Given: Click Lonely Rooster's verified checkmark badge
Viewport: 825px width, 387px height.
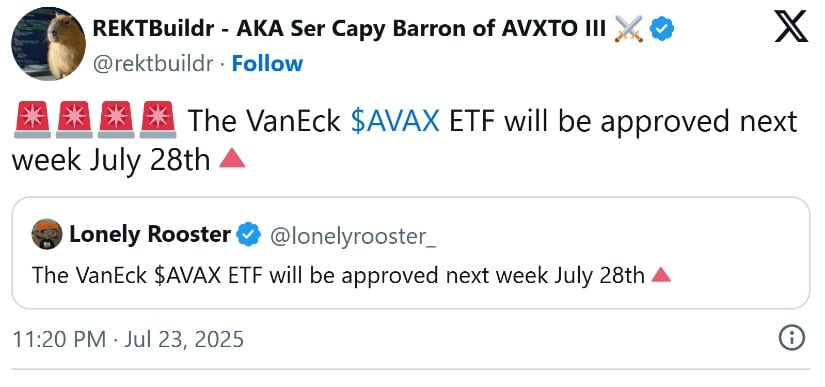Looking at the screenshot, I should click(x=249, y=235).
